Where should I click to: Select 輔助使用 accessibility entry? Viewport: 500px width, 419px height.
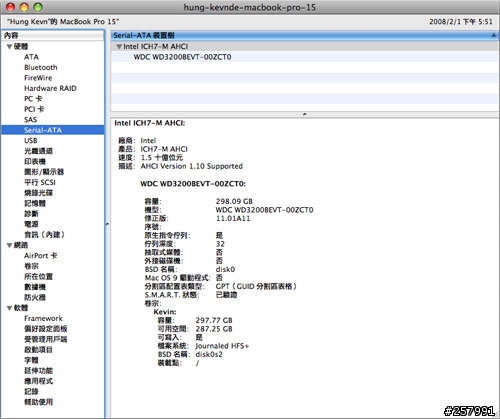[38, 402]
